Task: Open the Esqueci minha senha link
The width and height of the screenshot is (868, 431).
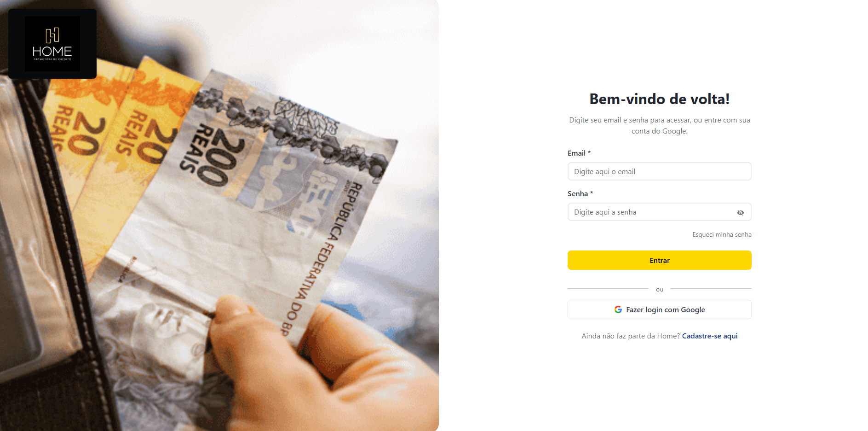Action: tap(722, 234)
